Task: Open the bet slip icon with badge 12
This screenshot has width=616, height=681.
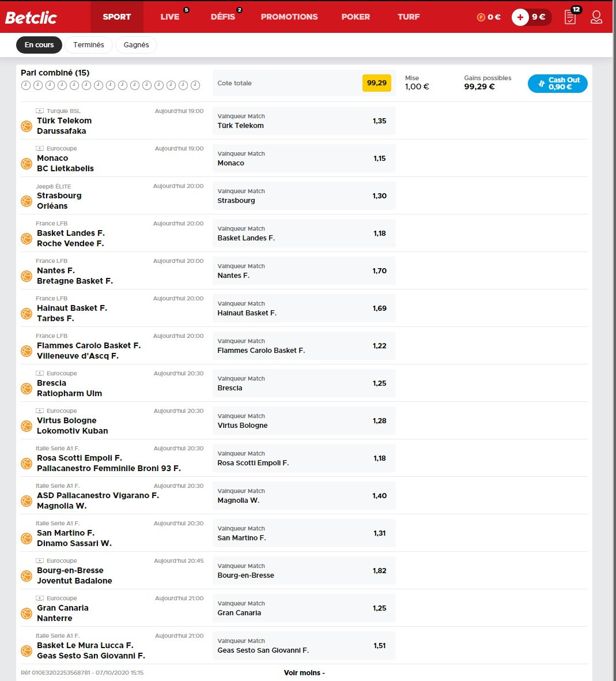Action: pos(570,17)
